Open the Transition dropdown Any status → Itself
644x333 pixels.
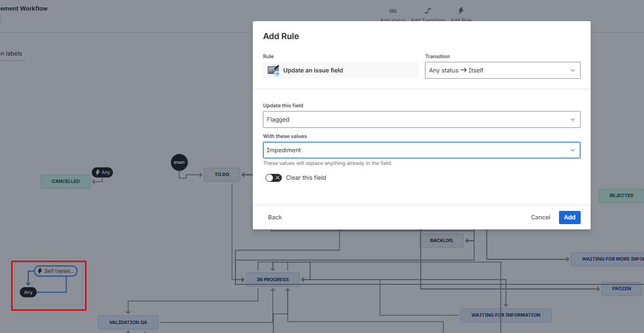[x=503, y=70]
